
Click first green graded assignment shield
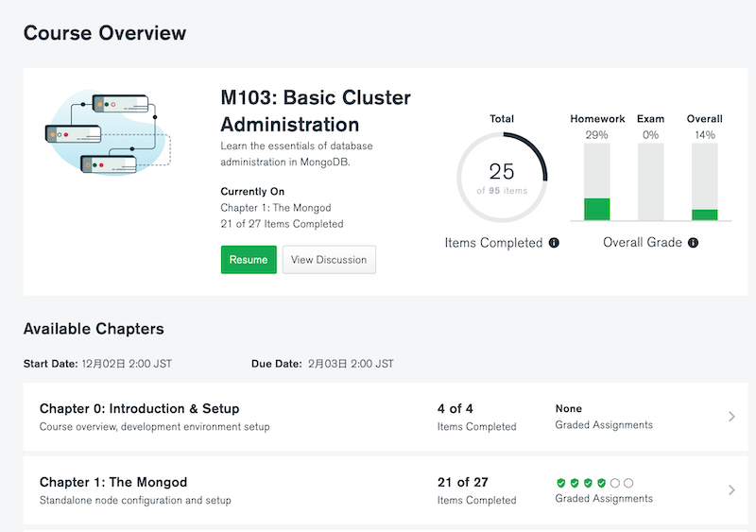[x=560, y=483]
